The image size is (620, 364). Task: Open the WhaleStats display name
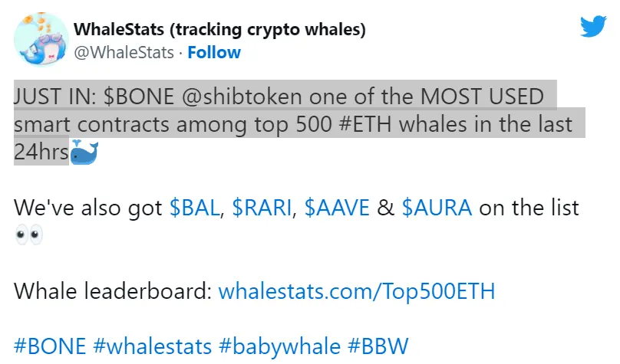click(219, 29)
